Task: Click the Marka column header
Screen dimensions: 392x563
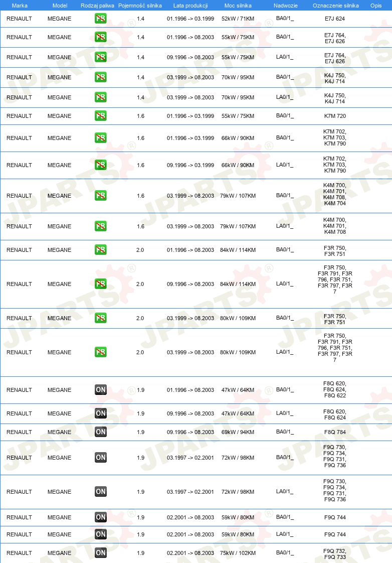Action: point(20,6)
